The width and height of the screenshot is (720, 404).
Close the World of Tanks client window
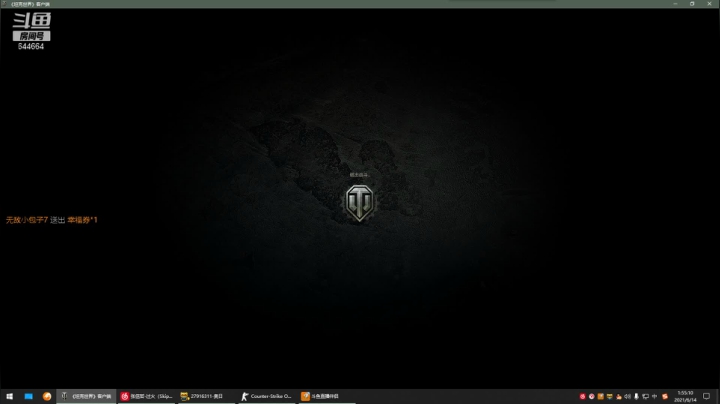[x=709, y=4]
